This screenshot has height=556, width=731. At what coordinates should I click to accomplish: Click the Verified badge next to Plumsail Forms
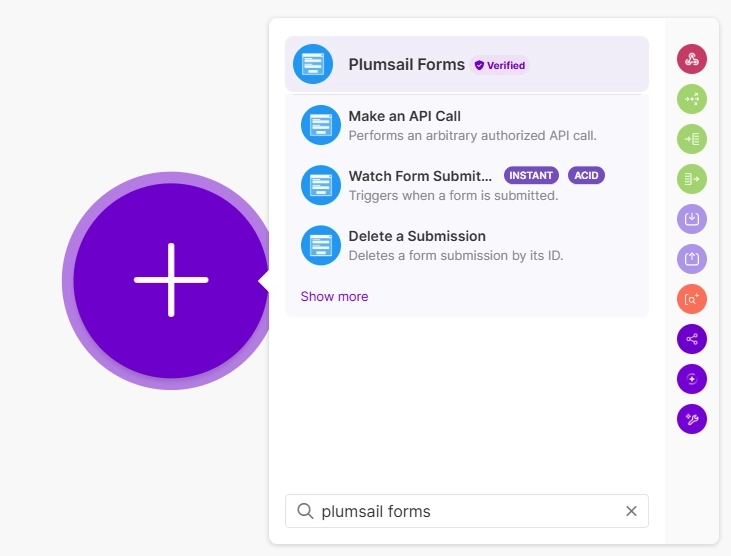pos(499,65)
